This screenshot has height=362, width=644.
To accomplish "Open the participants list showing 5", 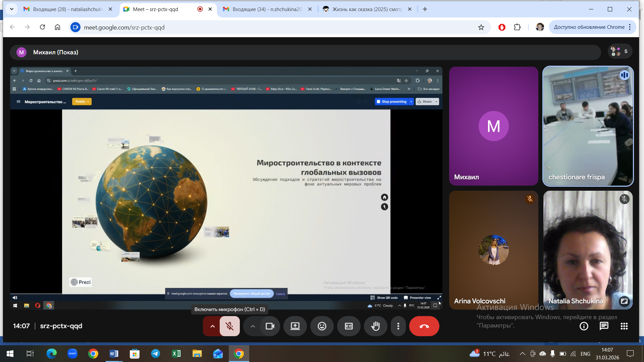I will [x=620, y=51].
